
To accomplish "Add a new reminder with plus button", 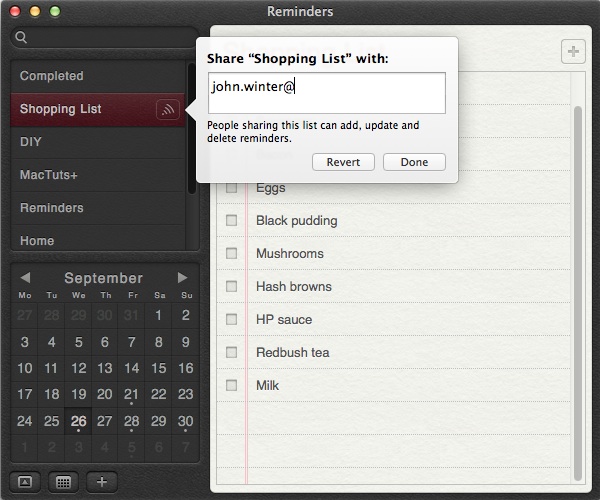I will tap(573, 51).
